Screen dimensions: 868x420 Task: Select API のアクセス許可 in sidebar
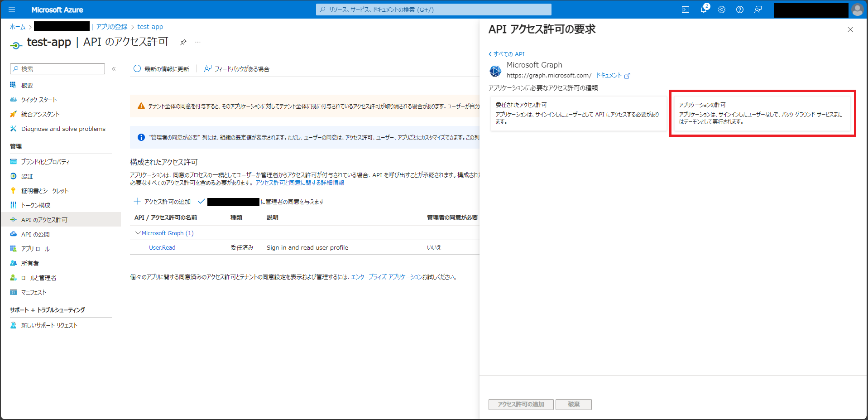point(61,220)
